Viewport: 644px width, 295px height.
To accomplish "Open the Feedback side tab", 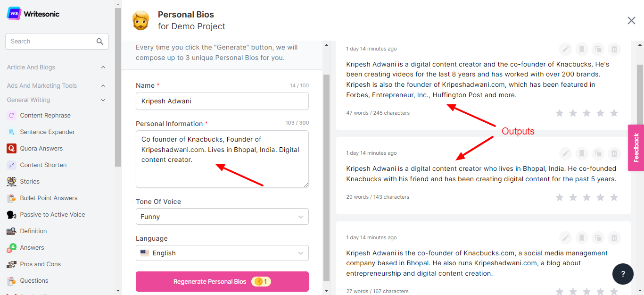I will point(636,148).
